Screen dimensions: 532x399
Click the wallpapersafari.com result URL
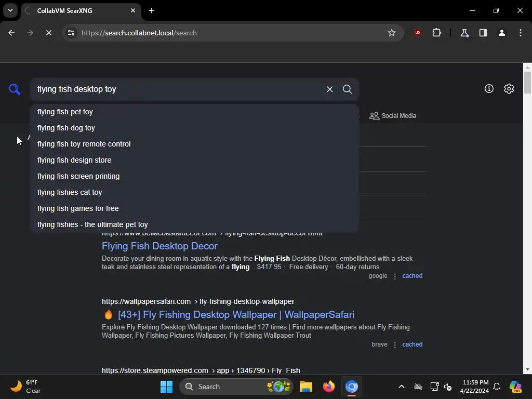point(198,301)
